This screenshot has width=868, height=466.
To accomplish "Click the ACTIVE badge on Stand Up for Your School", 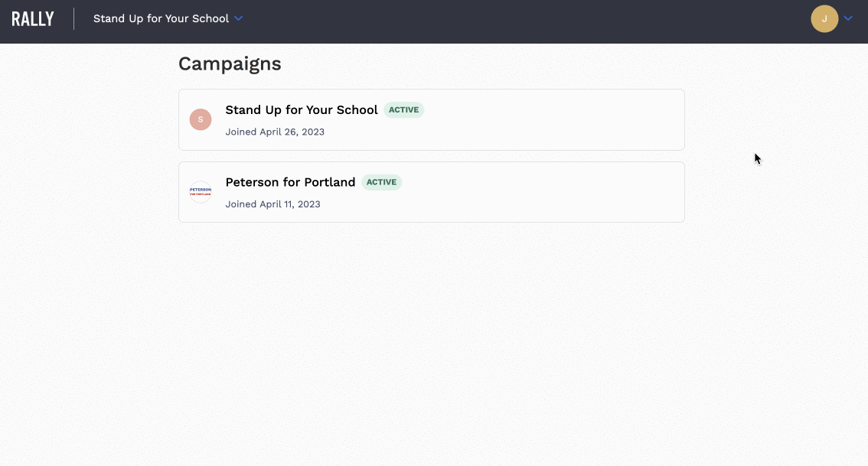I will point(403,109).
